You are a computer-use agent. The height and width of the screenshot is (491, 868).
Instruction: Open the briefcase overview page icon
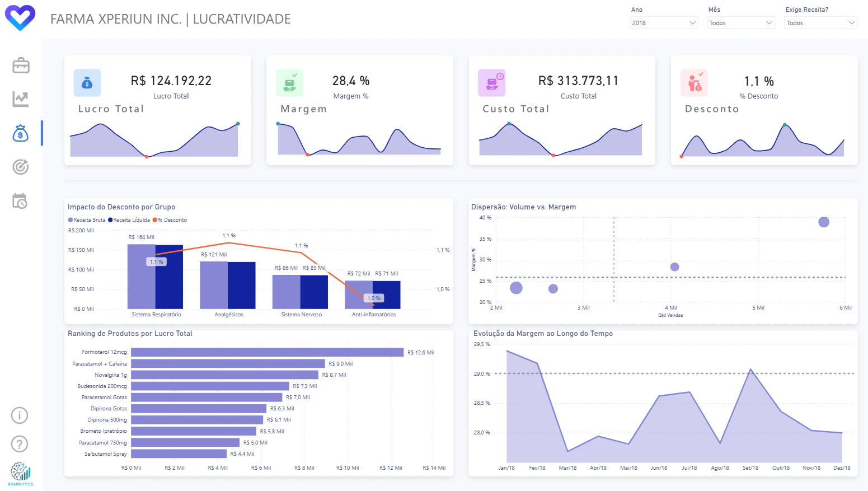click(x=21, y=66)
